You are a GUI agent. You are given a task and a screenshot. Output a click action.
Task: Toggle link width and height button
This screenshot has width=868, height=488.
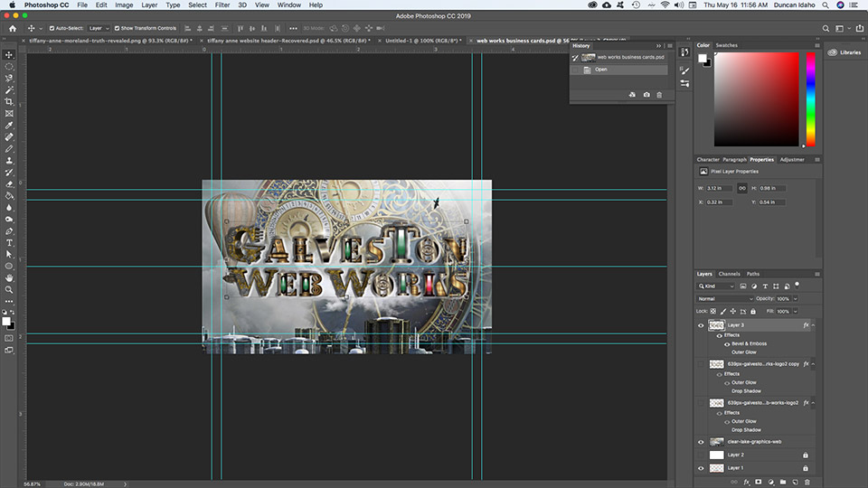pos(742,188)
